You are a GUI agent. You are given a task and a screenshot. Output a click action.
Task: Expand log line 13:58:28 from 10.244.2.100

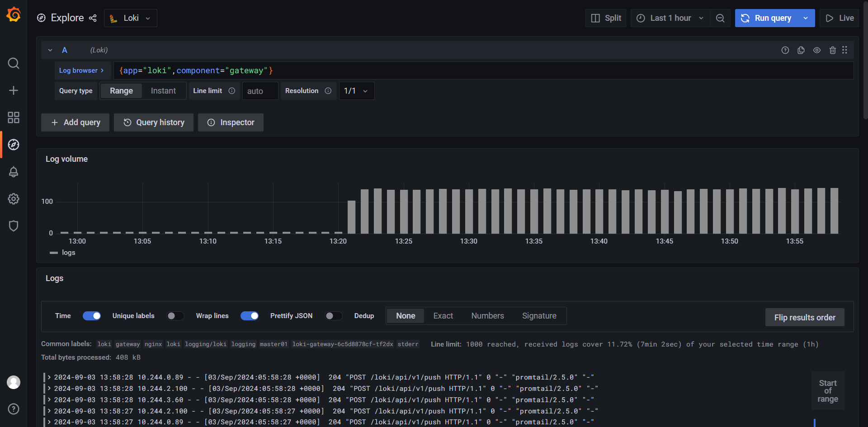(49, 389)
